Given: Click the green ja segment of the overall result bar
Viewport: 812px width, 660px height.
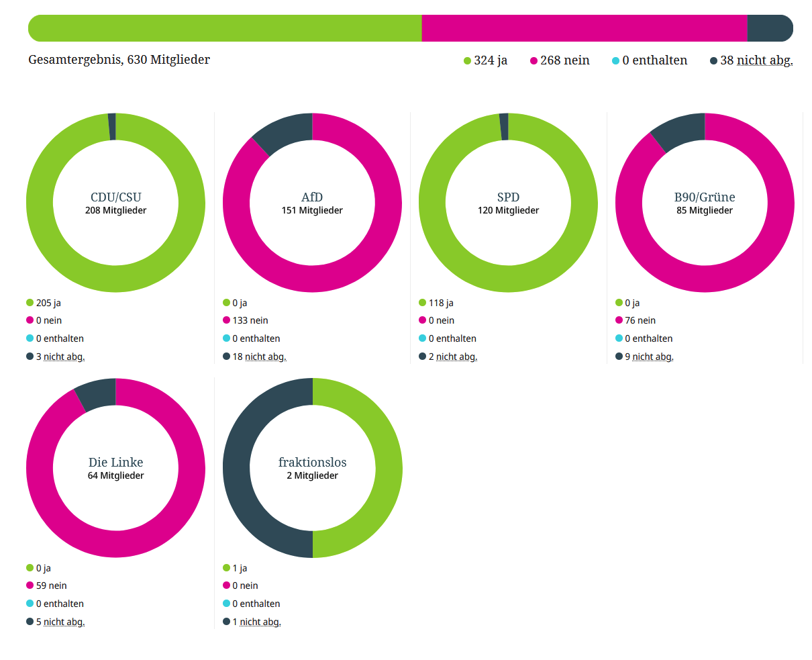Looking at the screenshot, I should (225, 28).
